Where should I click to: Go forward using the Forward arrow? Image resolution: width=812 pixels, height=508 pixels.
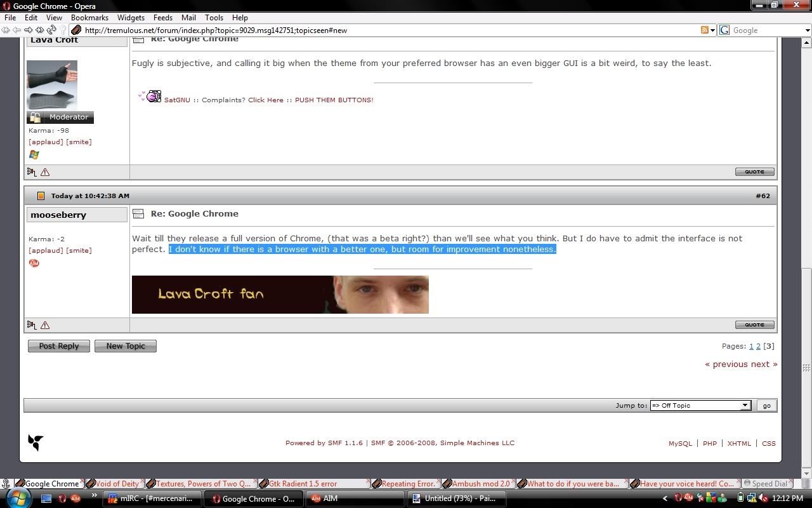click(x=29, y=30)
